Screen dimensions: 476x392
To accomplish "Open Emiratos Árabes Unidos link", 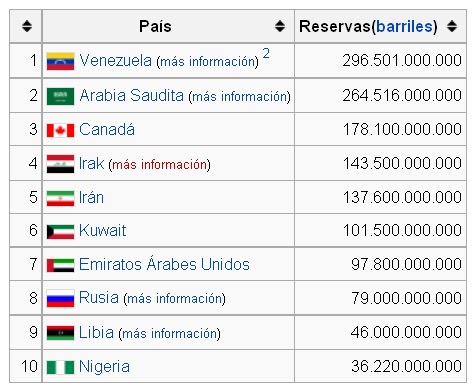I will pyautogui.click(x=164, y=264).
